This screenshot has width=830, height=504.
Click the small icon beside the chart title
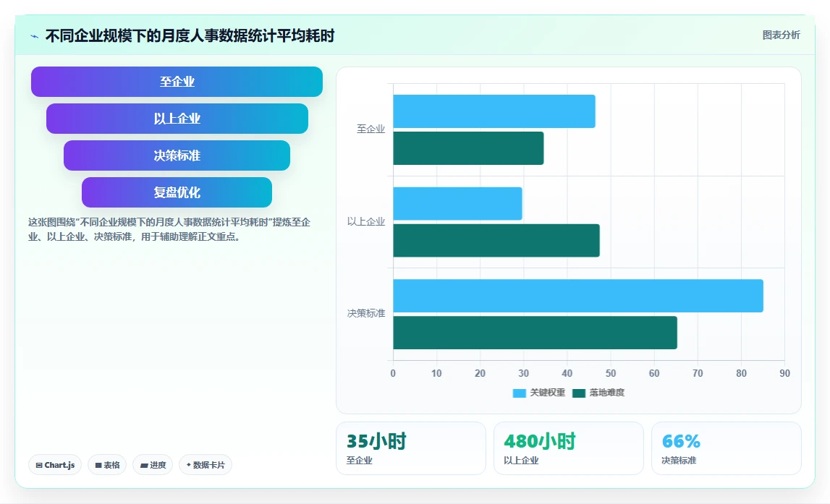click(35, 36)
